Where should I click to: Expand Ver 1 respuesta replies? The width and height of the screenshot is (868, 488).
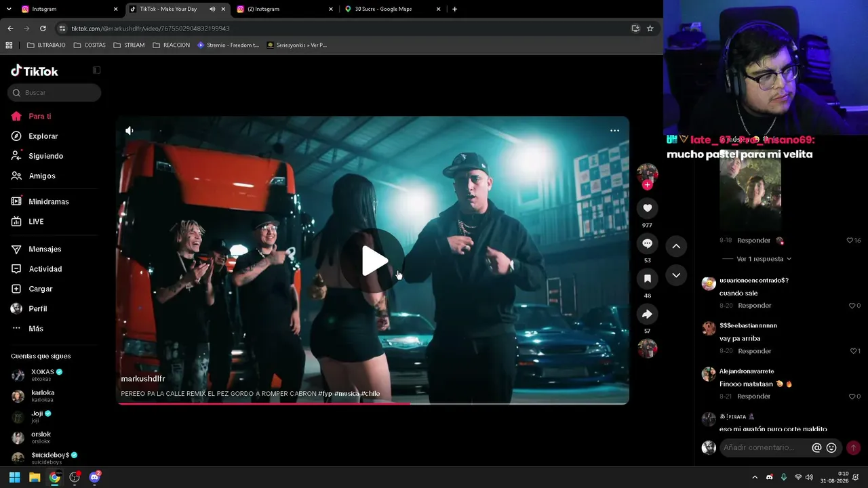tap(764, 259)
